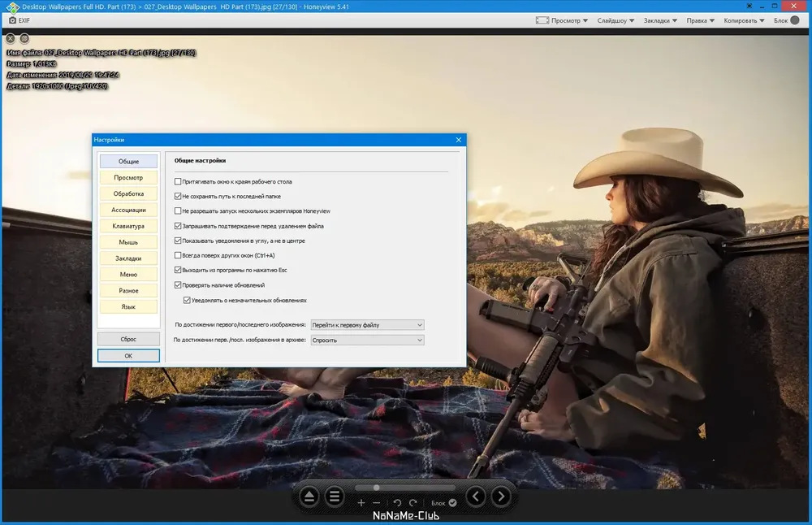Viewport: 812px width, 525px height.
Task: Enable 'Притягивать окно к краям рабочего стола' checkbox
Action: 178,181
